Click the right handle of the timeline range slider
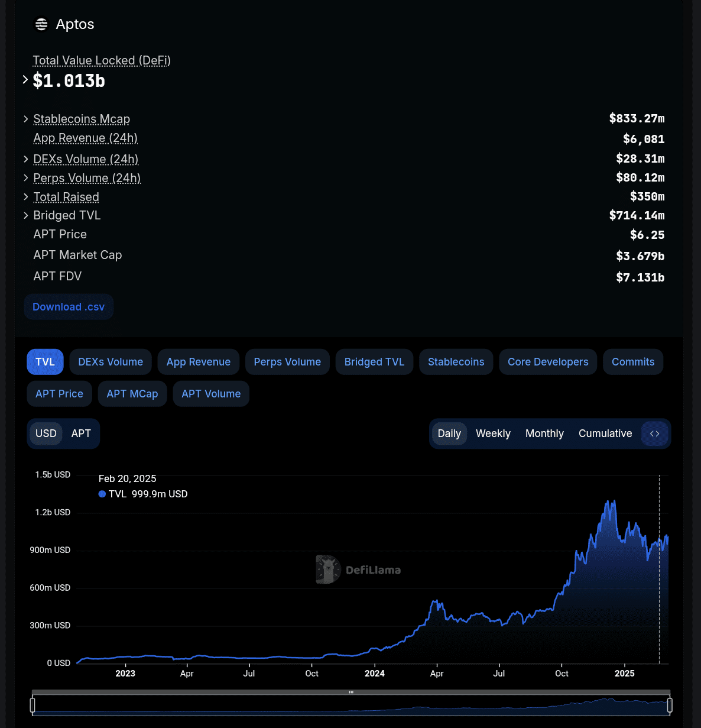Screen dimensions: 701x728 point(669,705)
